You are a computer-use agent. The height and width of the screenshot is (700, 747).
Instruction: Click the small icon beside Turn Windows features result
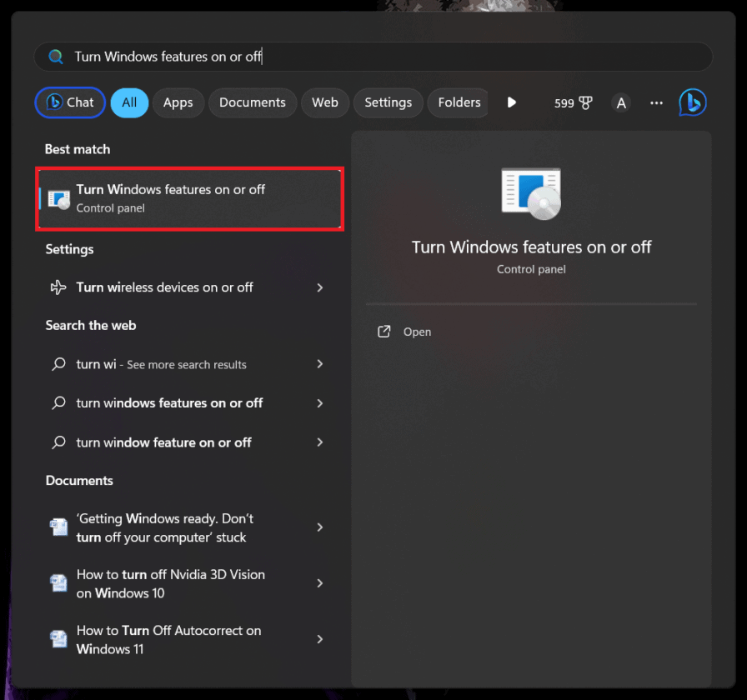point(58,198)
